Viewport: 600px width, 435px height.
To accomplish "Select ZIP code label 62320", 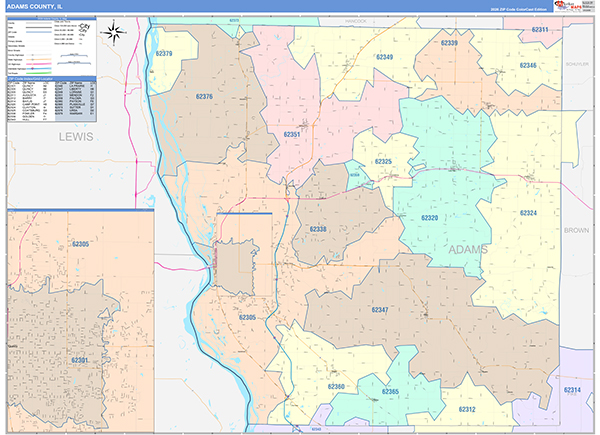I will click(x=429, y=218).
